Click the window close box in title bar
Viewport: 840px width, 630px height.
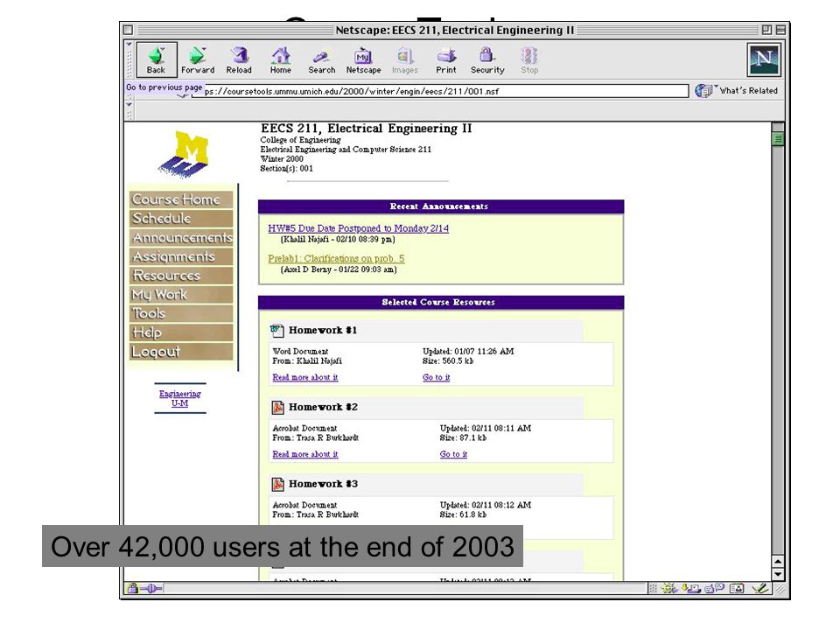click(128, 30)
